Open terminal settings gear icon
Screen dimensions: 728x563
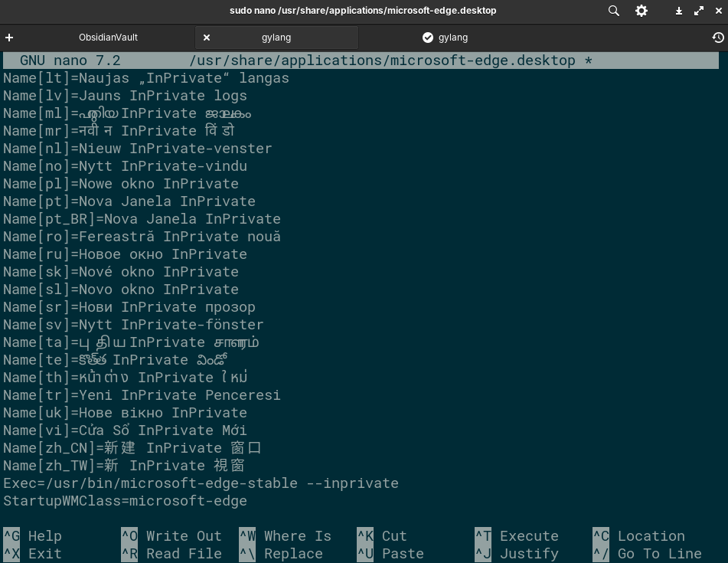[x=641, y=11]
